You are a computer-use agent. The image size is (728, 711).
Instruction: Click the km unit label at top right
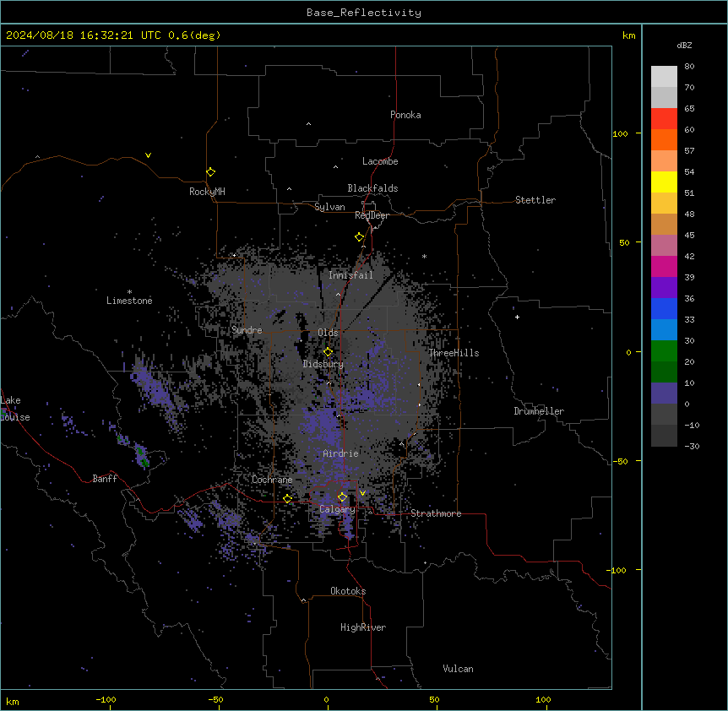pyautogui.click(x=628, y=35)
